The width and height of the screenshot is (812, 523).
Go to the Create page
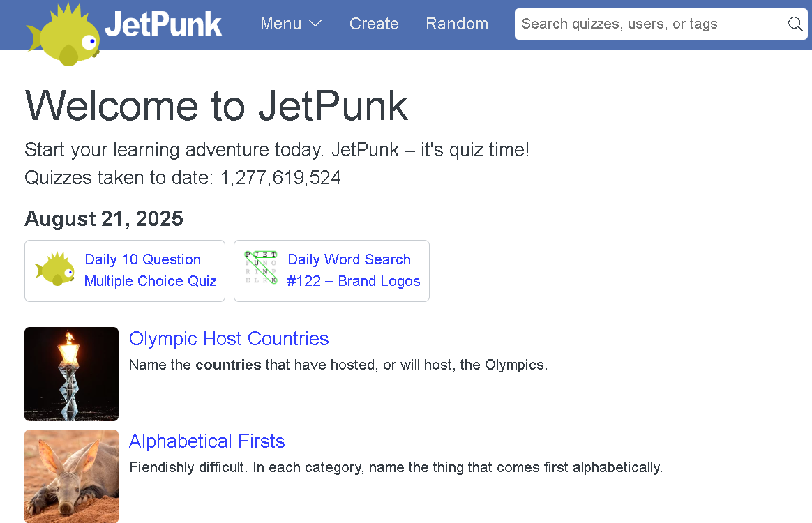pyautogui.click(x=374, y=24)
